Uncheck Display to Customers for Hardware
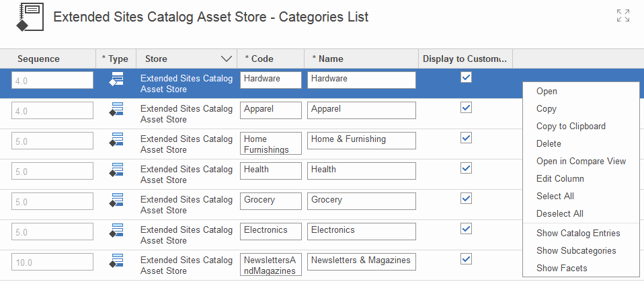This screenshot has height=284, width=644. click(x=466, y=77)
